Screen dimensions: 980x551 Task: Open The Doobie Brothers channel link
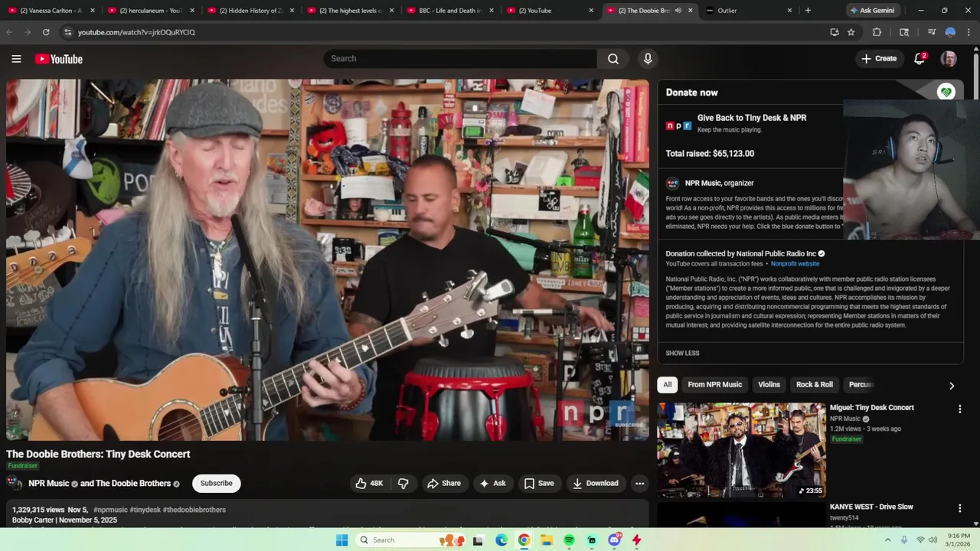(x=133, y=484)
